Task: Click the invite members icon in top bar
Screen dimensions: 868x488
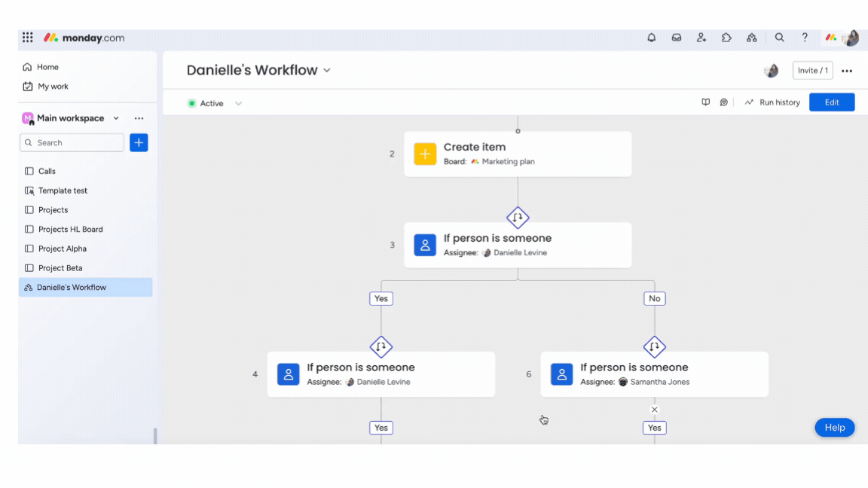Action: [701, 38]
